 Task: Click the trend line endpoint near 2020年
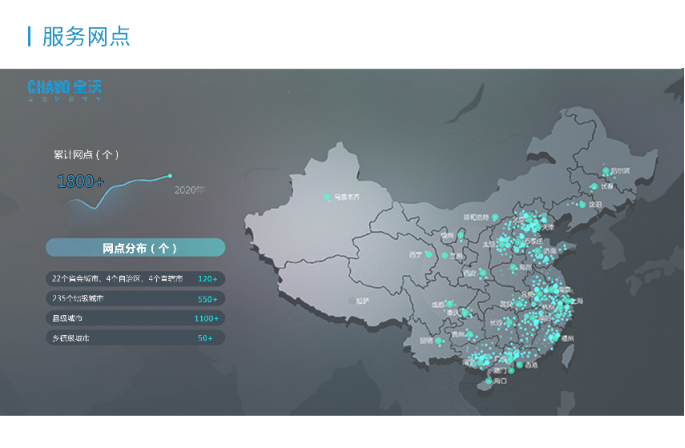(x=170, y=176)
